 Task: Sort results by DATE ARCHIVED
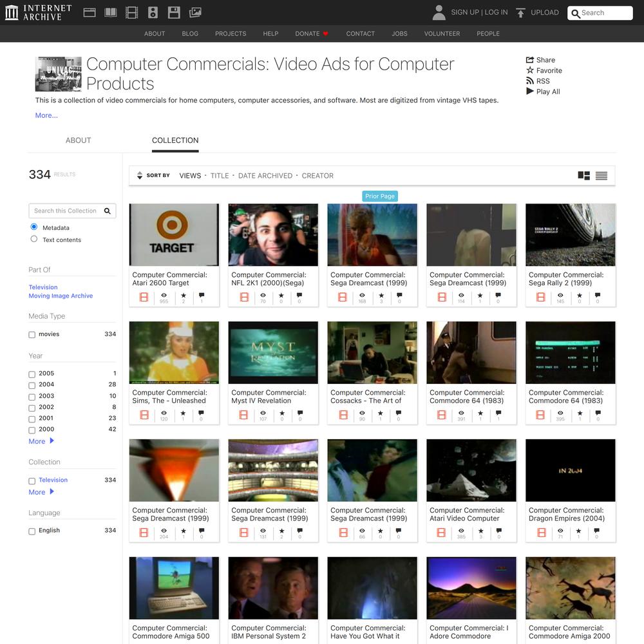click(265, 176)
